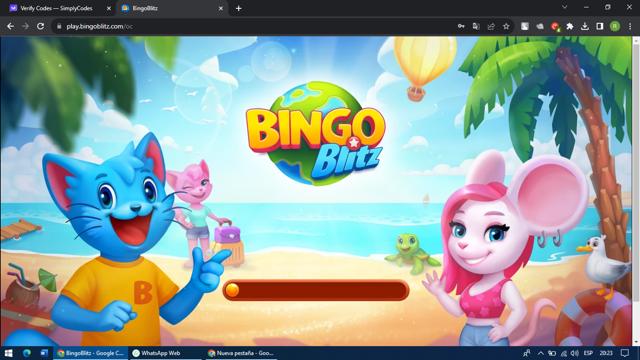Open the saved passwords key icon
Viewport: 640px width, 360px height.
point(461,26)
